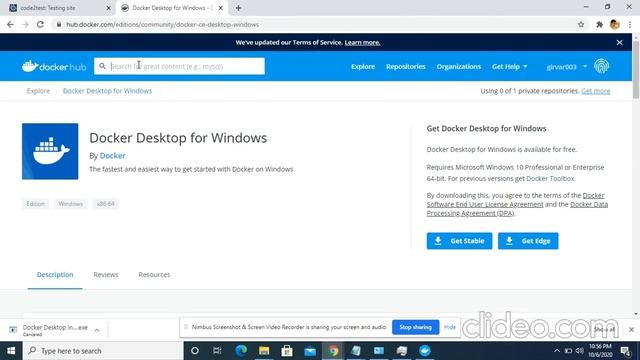
Task: Open the Docker publisher link
Action: point(113,156)
